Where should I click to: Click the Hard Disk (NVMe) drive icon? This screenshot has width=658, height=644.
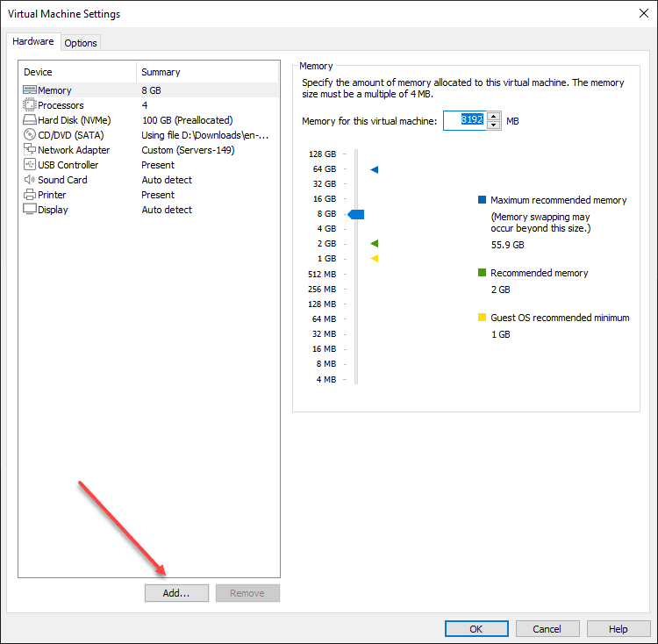29,120
